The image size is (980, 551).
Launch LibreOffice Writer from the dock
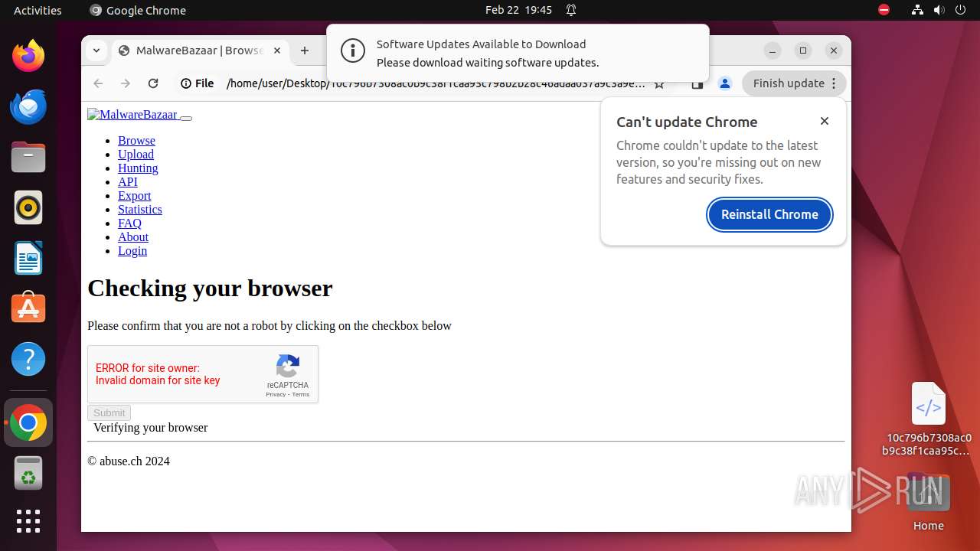point(28,258)
